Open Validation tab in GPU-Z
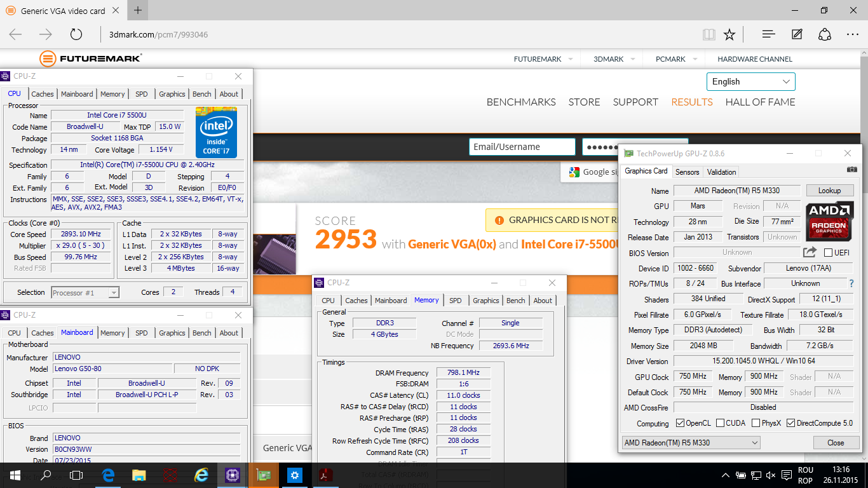This screenshot has width=868, height=488. coord(721,172)
